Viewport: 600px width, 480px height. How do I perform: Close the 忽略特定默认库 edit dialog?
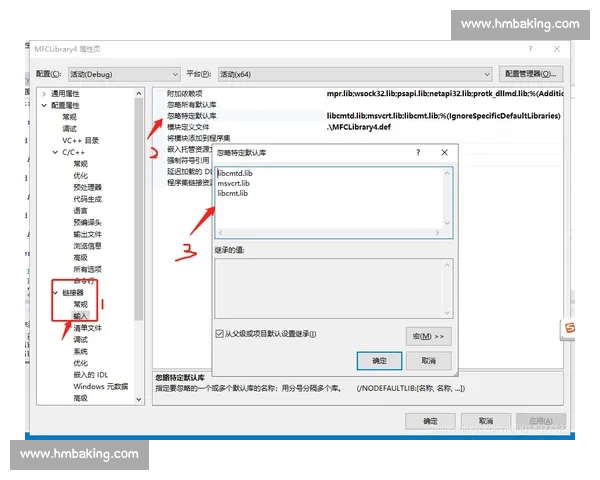[x=444, y=153]
